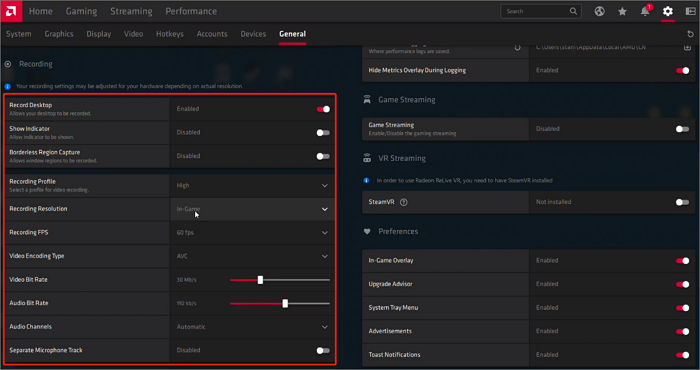Click the VR Streaming headset icon
The height and width of the screenshot is (370, 700).
pos(367,158)
